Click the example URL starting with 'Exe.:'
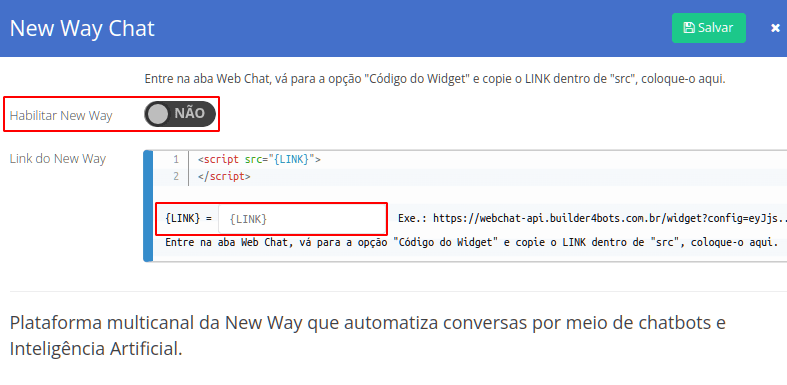The image size is (787, 385). click(x=592, y=218)
